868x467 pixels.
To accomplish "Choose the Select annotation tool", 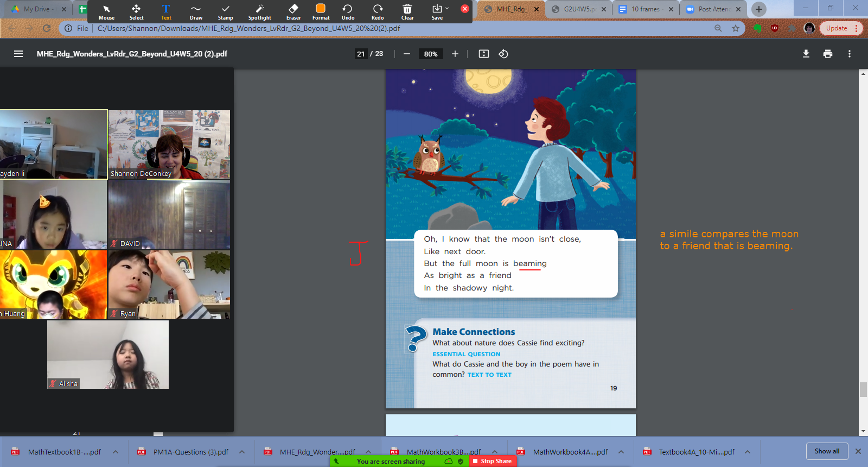I will coord(136,12).
